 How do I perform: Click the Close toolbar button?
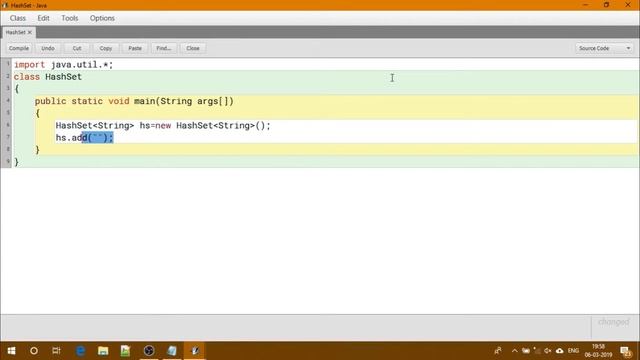tap(193, 48)
